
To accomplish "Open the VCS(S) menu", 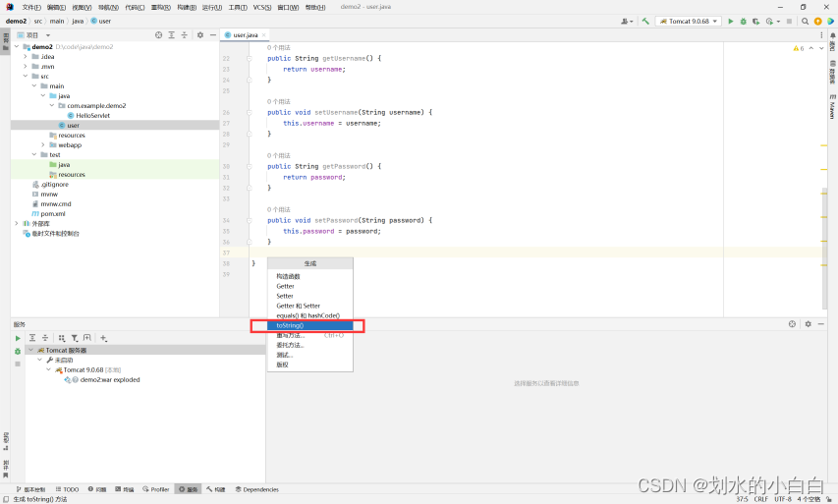I will 262,8.
